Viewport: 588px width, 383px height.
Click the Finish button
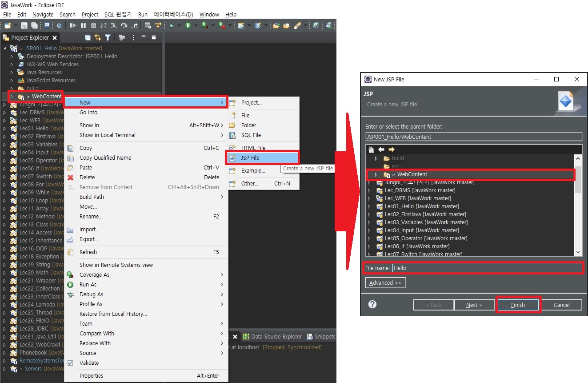(x=518, y=305)
